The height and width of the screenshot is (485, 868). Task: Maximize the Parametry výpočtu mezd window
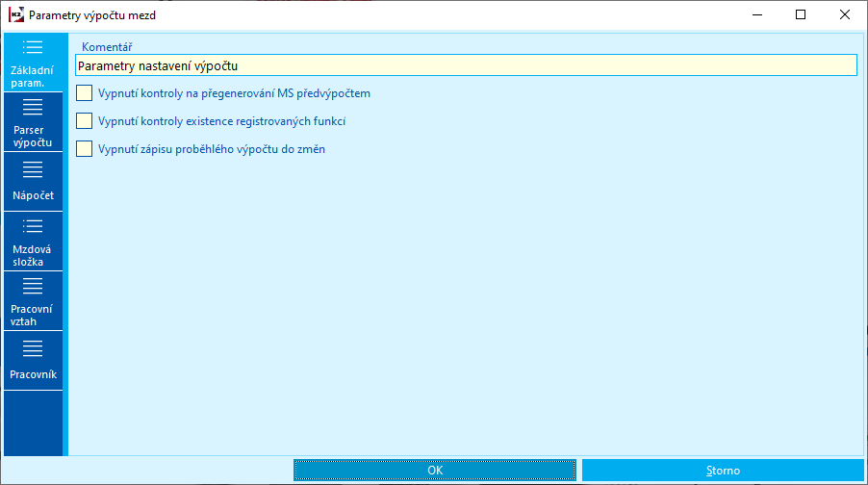click(801, 15)
